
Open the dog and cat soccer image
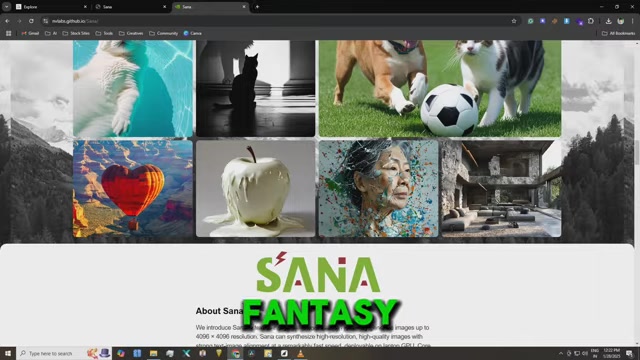coord(440,88)
